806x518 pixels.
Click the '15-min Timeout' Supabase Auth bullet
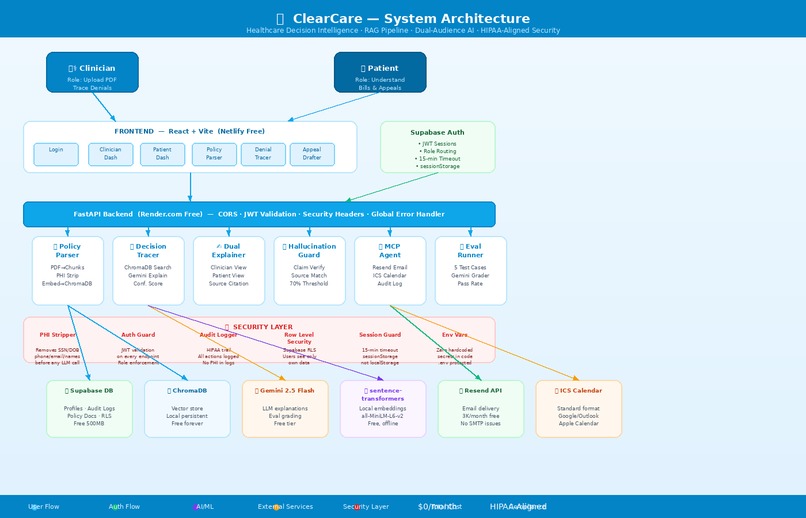point(438,159)
